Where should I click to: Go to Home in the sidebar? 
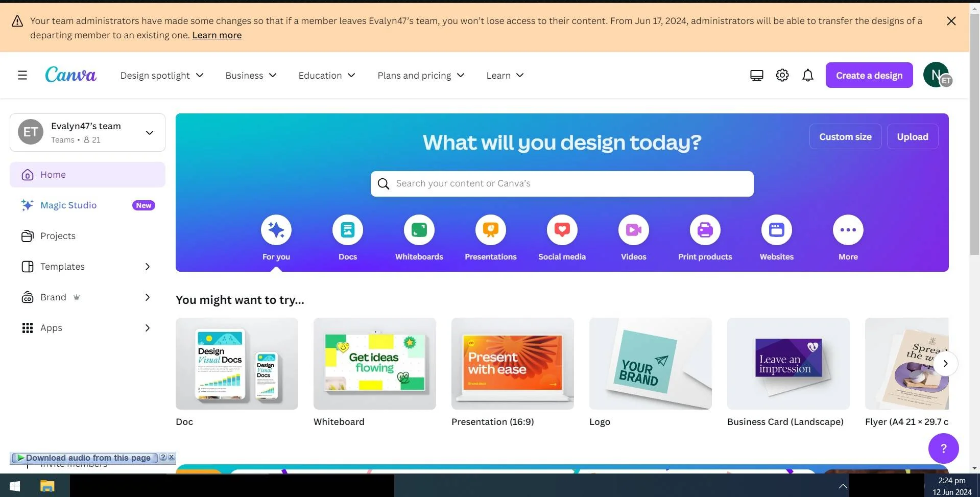click(87, 175)
